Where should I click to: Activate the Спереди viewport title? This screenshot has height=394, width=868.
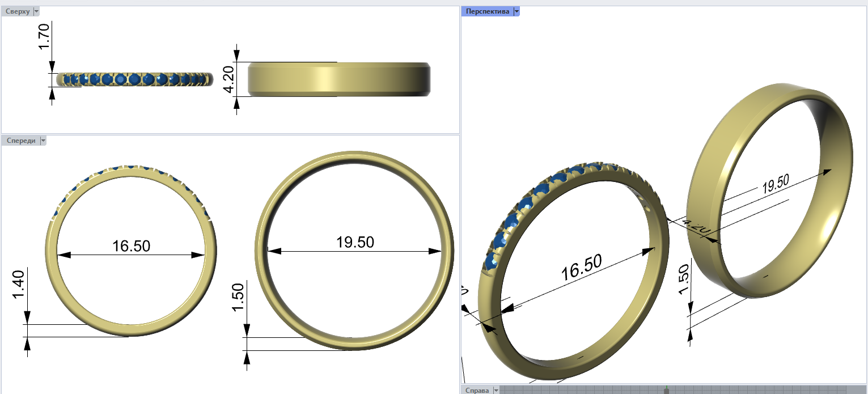pos(20,141)
